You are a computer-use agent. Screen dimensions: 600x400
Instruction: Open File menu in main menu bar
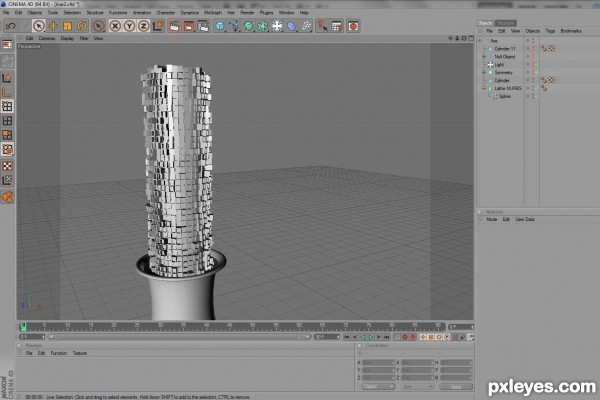tap(6, 13)
